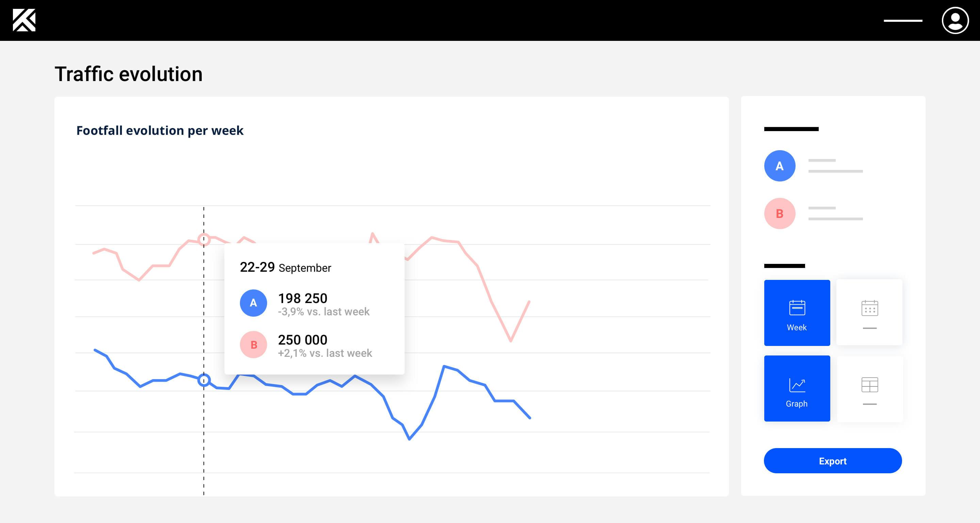Select the Week calendar view button
This screenshot has width=980, height=523.
pos(797,313)
